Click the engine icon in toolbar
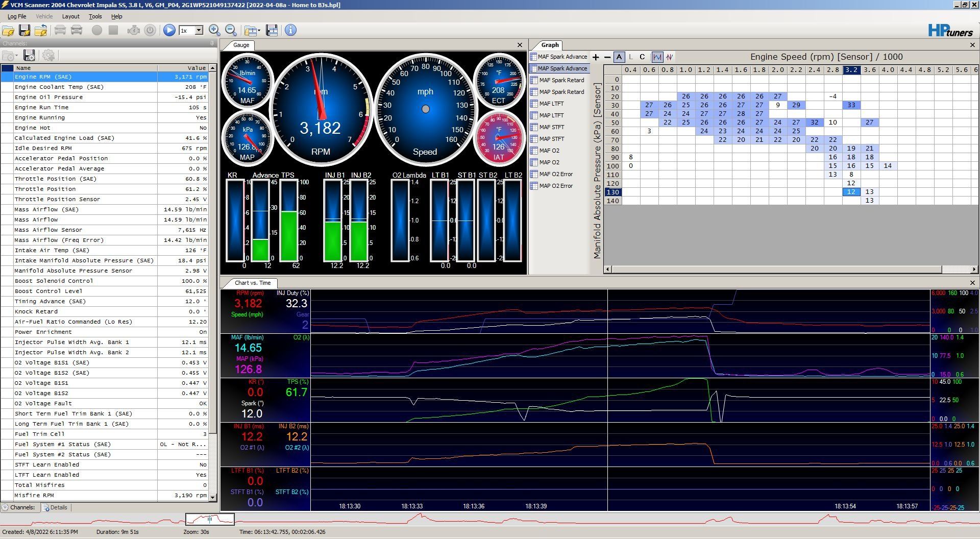Screen dimensions: 980x539 [134, 30]
